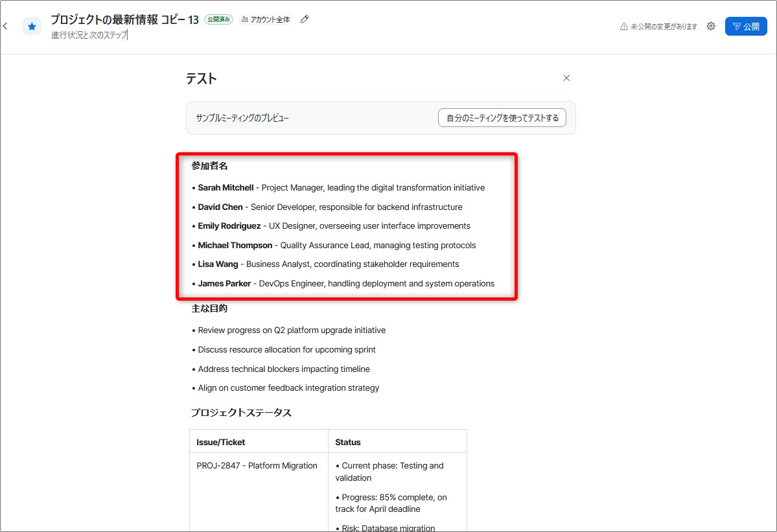Screen dimensions: 777x532
Task: Click the 公開済み status badge
Action: tap(218, 19)
